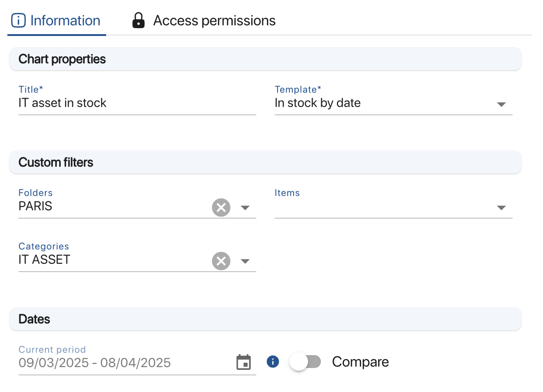Click the Custom filters section header

56,162
